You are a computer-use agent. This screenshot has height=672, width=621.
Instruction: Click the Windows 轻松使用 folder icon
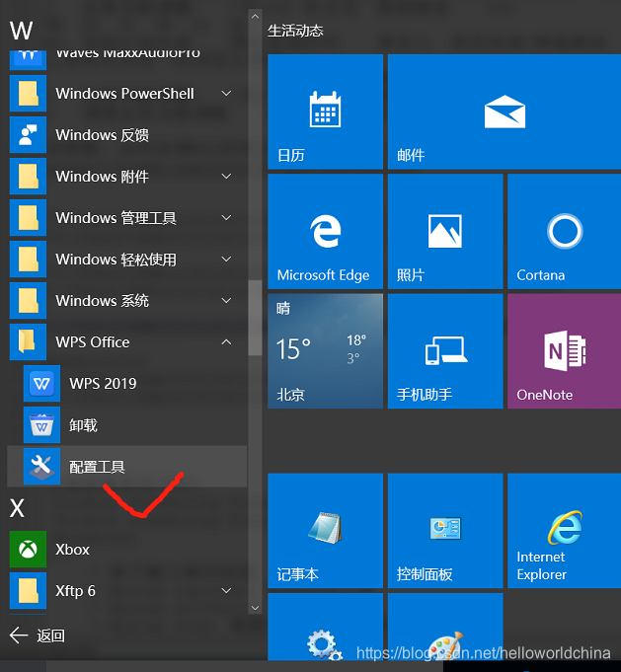(28, 259)
